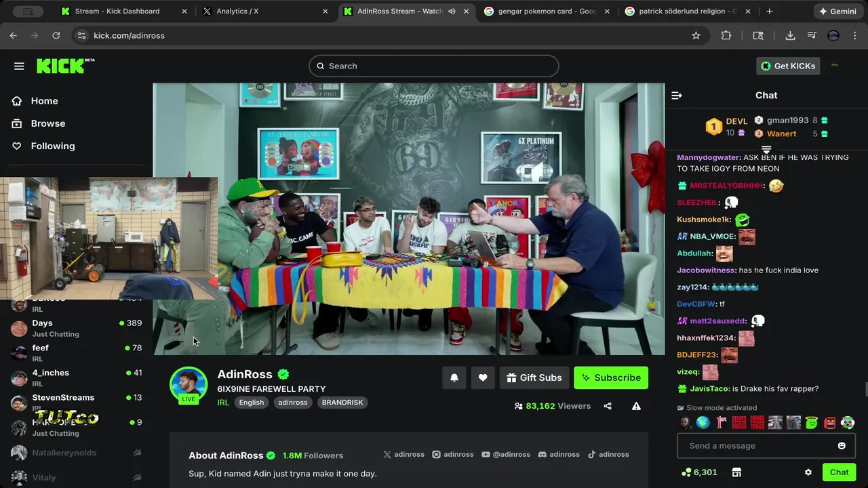Open feef channel in sidebar
The image size is (868, 488).
[76, 353]
